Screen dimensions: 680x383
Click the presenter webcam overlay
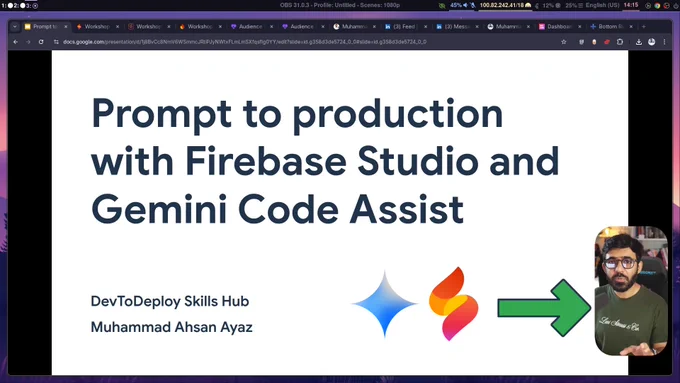(631, 291)
